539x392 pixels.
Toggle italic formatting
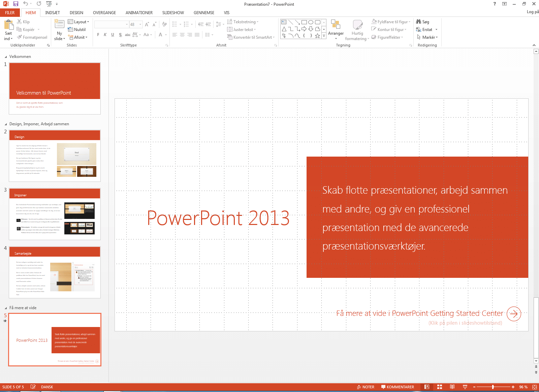[x=105, y=35]
